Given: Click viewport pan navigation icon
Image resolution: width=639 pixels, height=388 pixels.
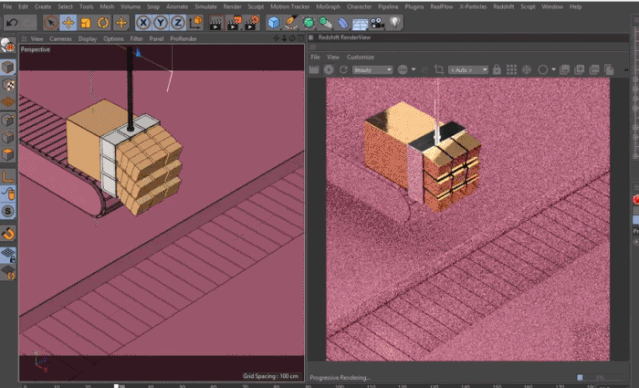Looking at the screenshot, I should (276, 38).
